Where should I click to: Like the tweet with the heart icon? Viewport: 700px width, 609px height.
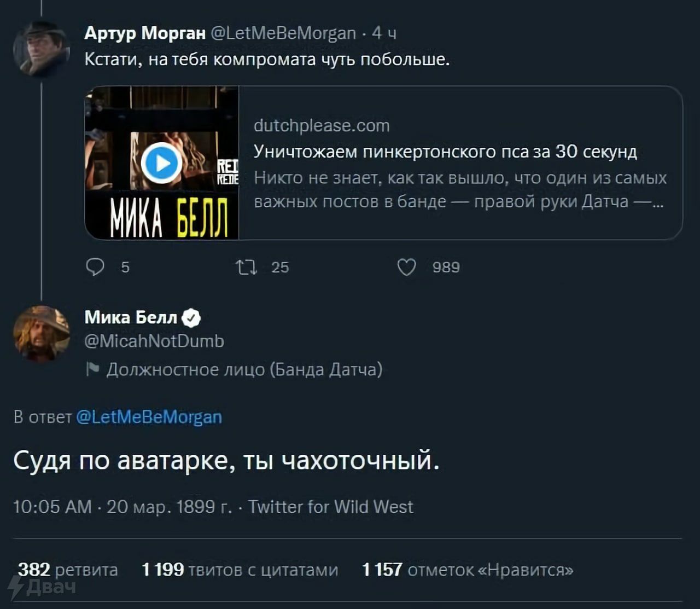[x=406, y=267]
